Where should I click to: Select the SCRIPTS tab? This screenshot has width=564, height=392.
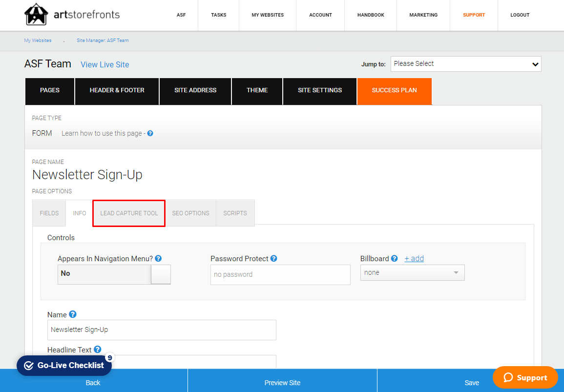235,213
